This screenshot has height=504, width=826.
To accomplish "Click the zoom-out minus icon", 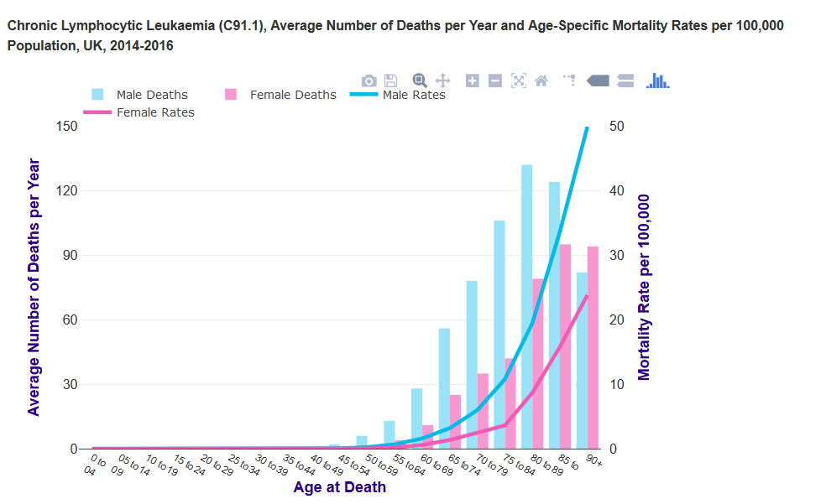I will coord(495,81).
